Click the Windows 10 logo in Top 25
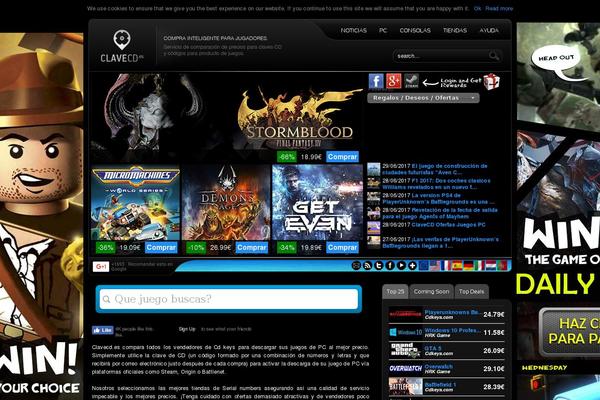Viewport: 600px width, 400px height. (x=405, y=332)
